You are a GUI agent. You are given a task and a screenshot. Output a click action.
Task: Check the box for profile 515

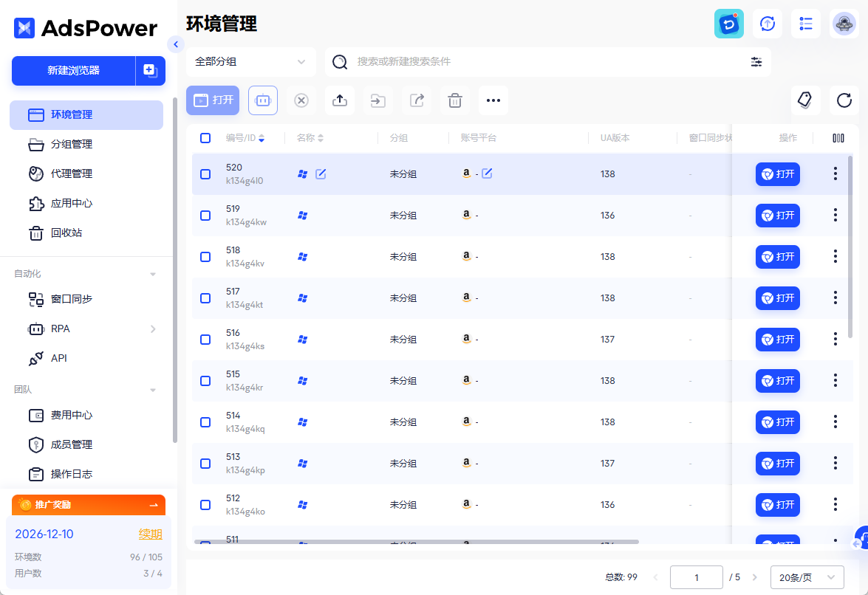click(205, 381)
